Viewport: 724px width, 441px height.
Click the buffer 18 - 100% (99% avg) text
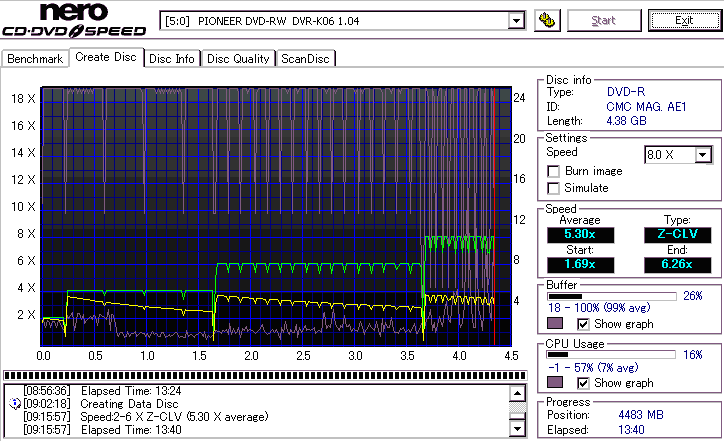point(599,308)
